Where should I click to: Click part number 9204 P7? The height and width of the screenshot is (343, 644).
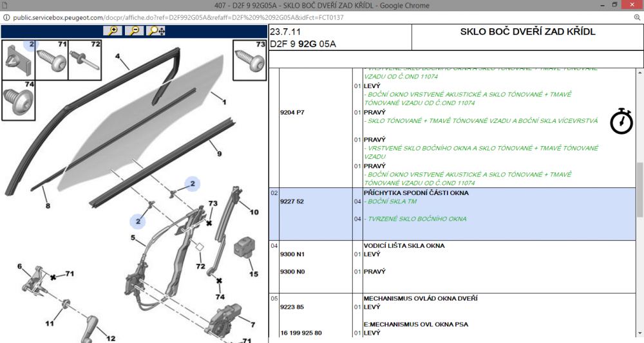pos(292,113)
